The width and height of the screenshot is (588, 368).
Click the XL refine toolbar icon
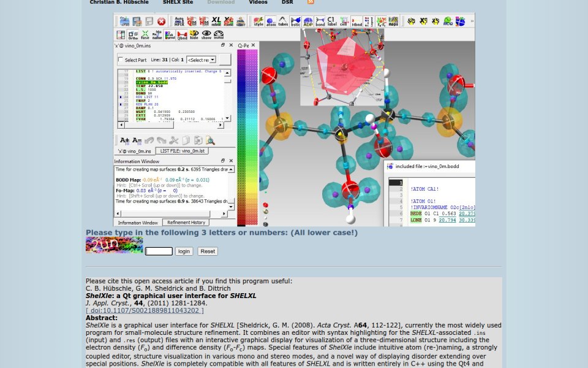[216, 21]
